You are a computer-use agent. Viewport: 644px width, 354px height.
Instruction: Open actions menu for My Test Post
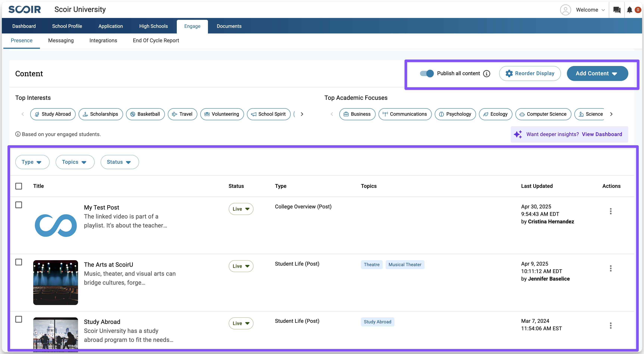pos(611,211)
